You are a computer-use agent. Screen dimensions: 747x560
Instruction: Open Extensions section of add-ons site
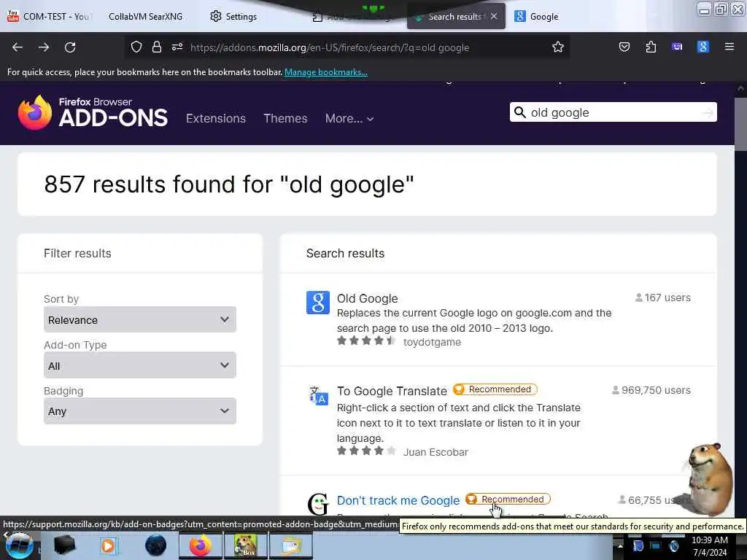pos(216,118)
